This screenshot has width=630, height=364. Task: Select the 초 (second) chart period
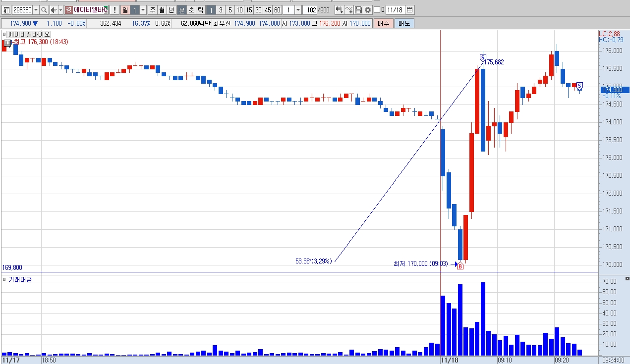pyautogui.click(x=191, y=10)
